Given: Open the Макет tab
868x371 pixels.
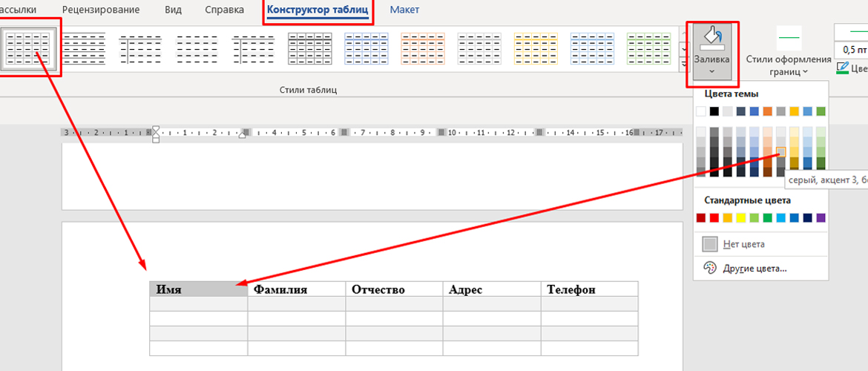Looking at the screenshot, I should [x=404, y=10].
